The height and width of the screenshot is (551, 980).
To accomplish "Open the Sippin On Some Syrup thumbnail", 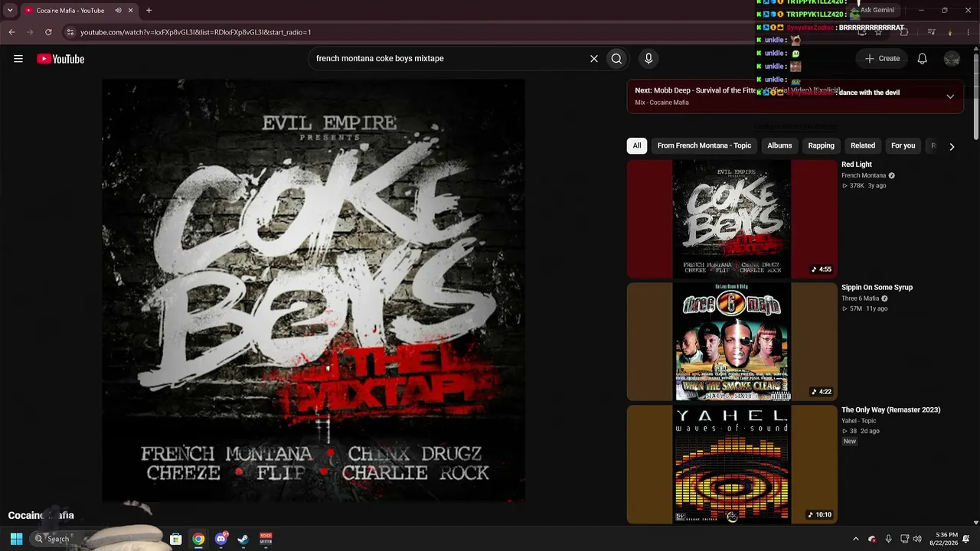I will (x=732, y=342).
